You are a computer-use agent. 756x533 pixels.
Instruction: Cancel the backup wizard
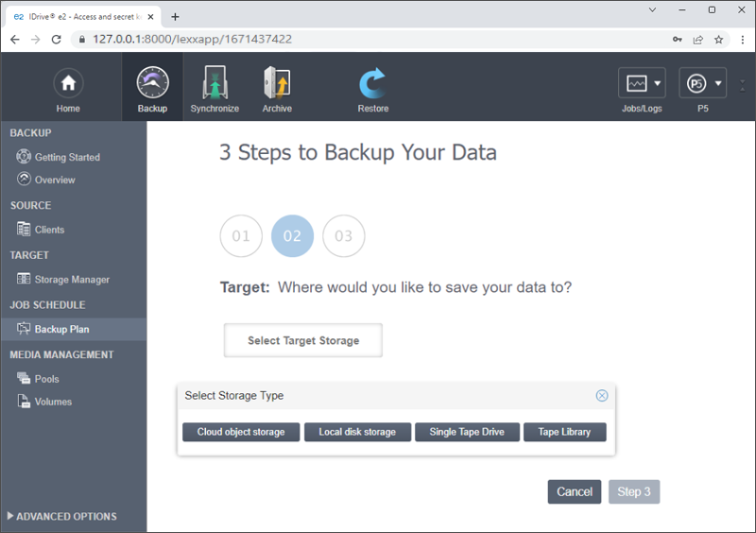point(575,491)
